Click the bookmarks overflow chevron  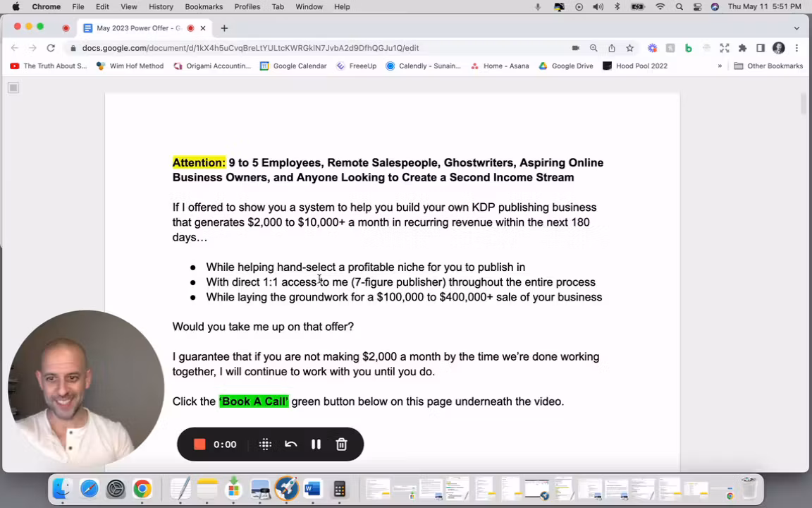pyautogui.click(x=720, y=66)
